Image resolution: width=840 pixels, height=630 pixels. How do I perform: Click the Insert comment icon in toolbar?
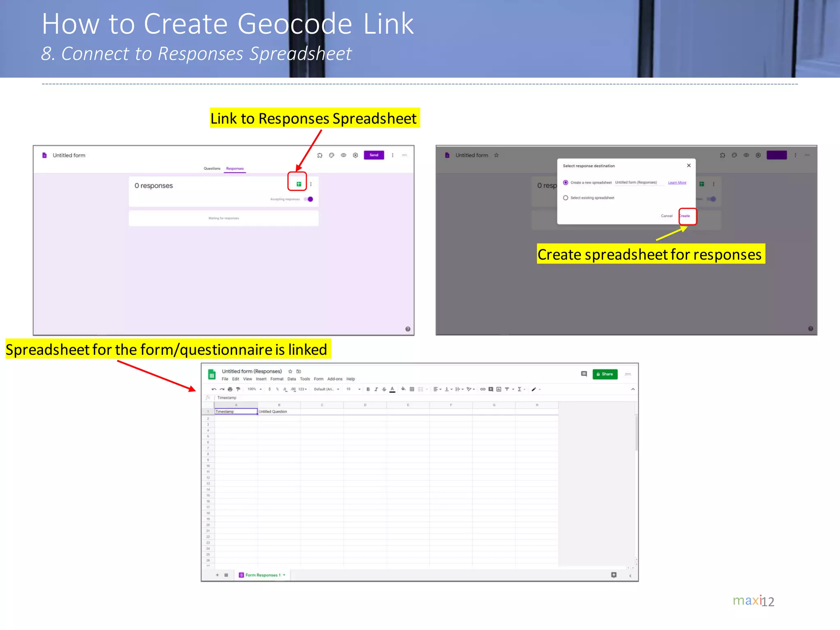pyautogui.click(x=491, y=389)
